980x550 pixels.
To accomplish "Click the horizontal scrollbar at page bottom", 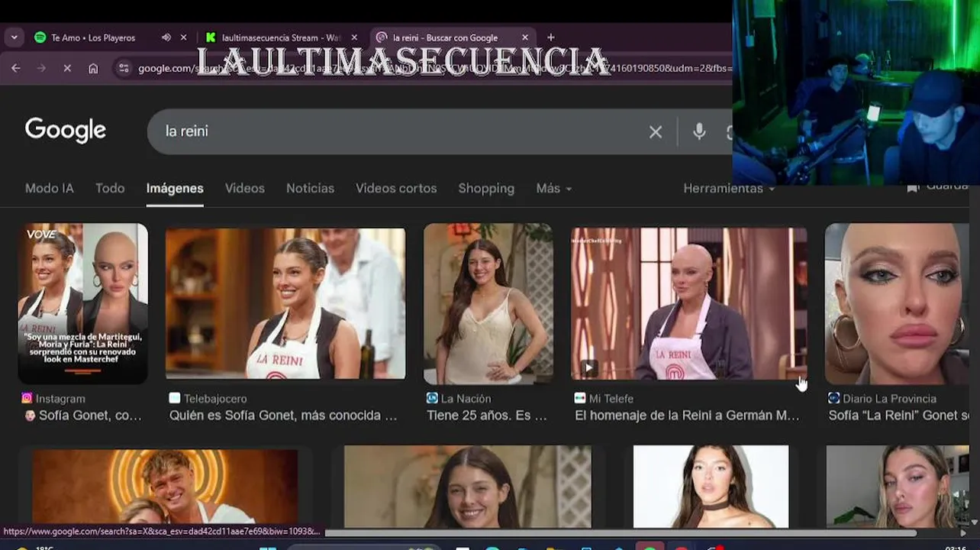I will [x=621, y=532].
